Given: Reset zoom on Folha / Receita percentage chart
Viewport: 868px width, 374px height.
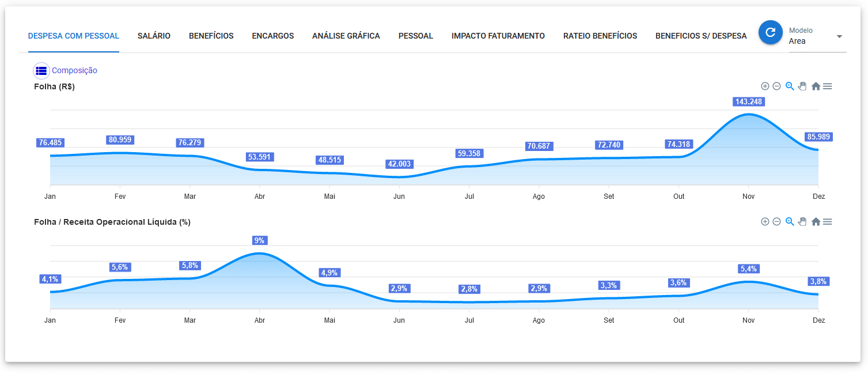Looking at the screenshot, I should (816, 222).
